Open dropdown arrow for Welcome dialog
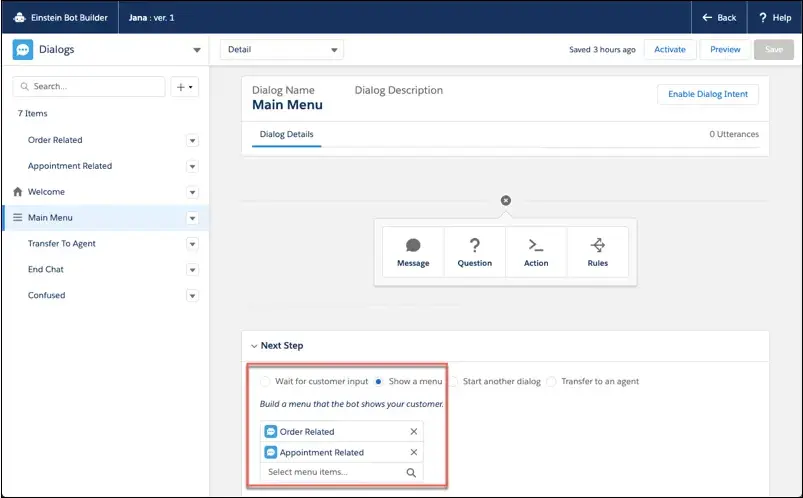The height and width of the screenshot is (498, 803). 192,192
